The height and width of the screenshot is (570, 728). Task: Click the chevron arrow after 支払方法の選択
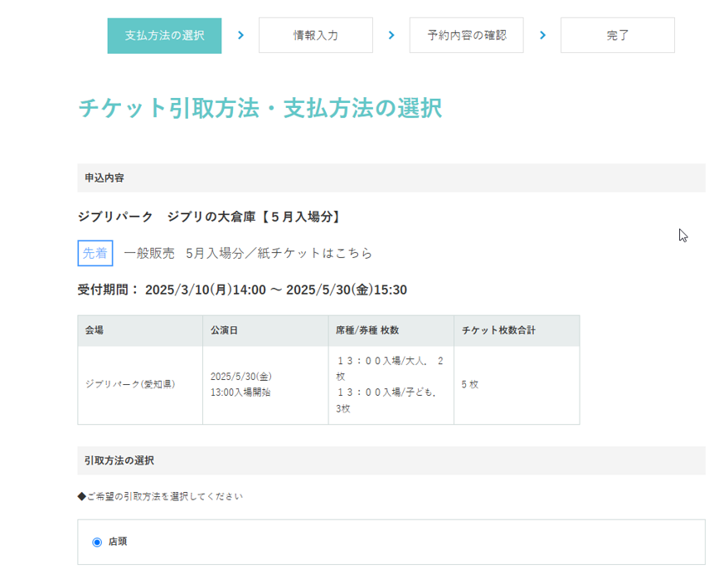[240, 36]
